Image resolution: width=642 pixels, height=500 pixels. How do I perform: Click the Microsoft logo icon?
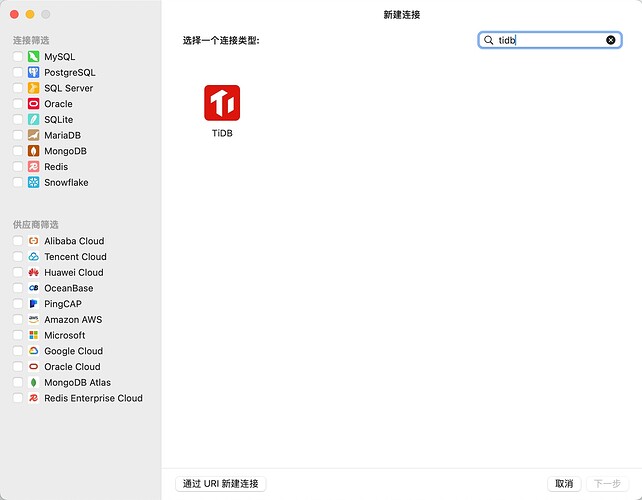pos(34,335)
